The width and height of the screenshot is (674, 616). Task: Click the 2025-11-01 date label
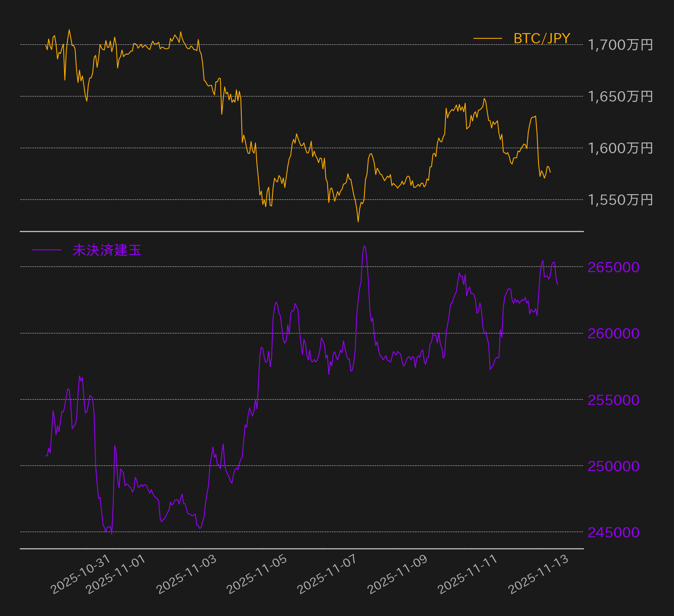point(116,574)
